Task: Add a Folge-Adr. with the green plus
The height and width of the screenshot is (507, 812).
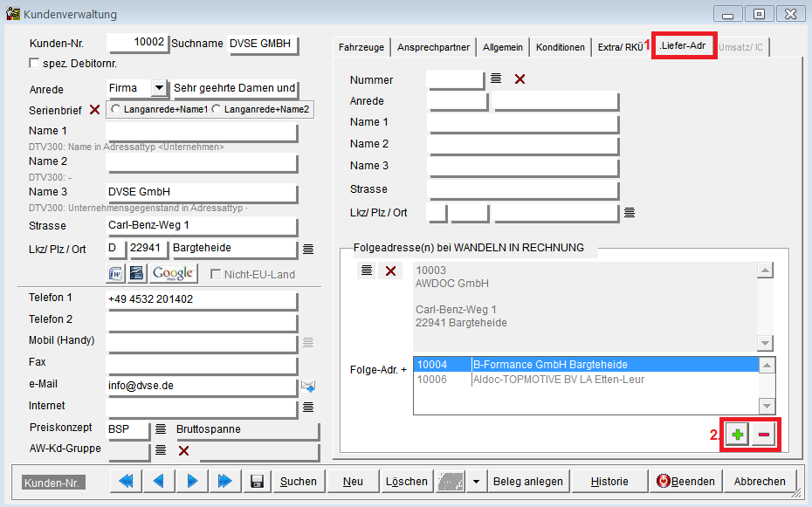Action: pyautogui.click(x=737, y=434)
